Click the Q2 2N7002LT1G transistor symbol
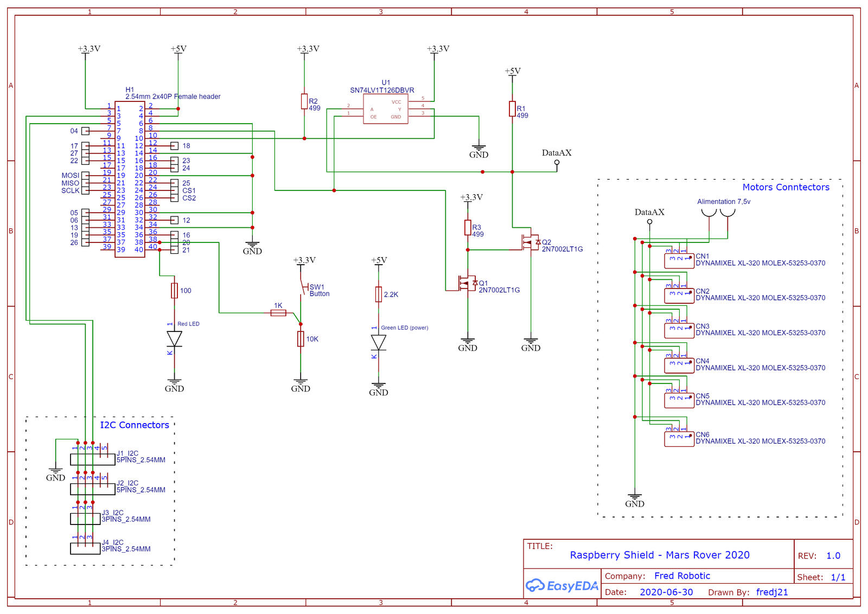This screenshot has width=868, height=614. [x=531, y=241]
